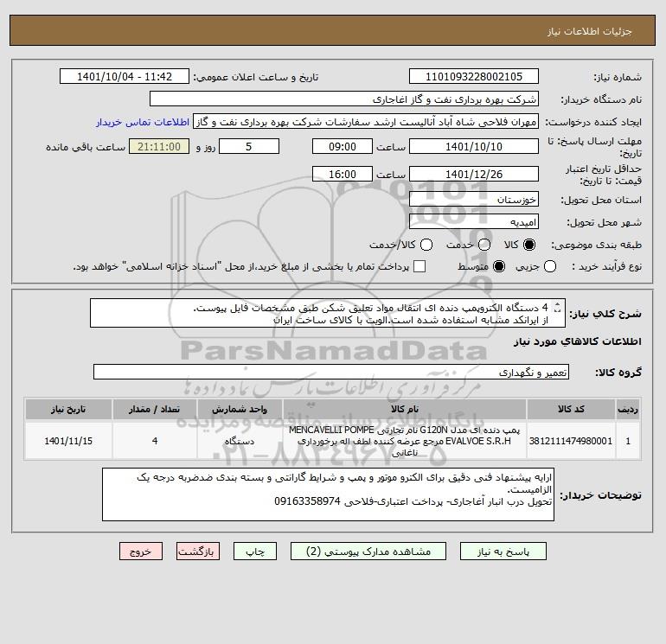This screenshot has height=644, width=666.
Task: Click product code cell 3812111474980001
Action: tap(571, 441)
